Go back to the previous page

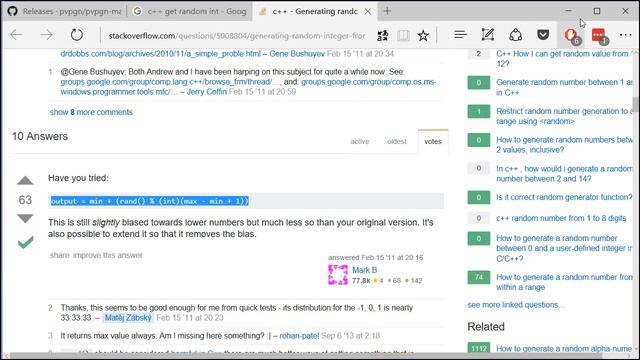[16, 35]
